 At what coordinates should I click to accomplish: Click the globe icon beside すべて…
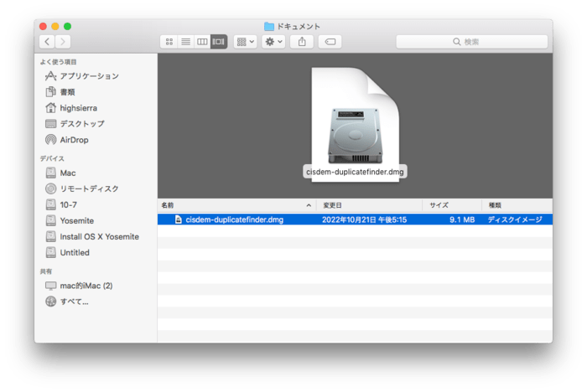[50, 302]
